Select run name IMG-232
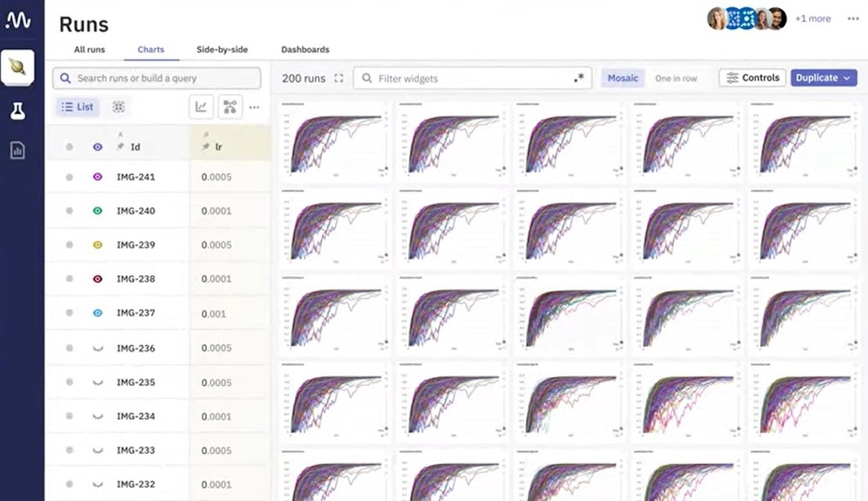The height and width of the screenshot is (501, 868). click(136, 484)
